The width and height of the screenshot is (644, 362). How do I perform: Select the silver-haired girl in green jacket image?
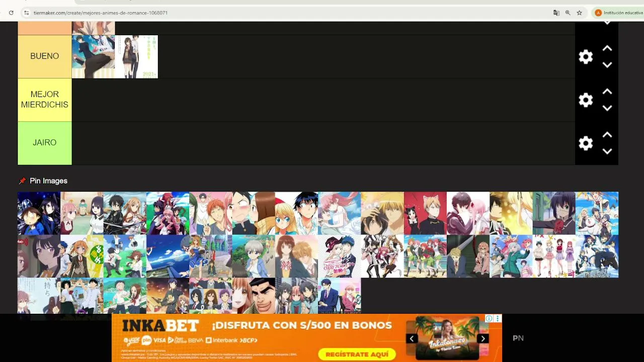click(511, 256)
